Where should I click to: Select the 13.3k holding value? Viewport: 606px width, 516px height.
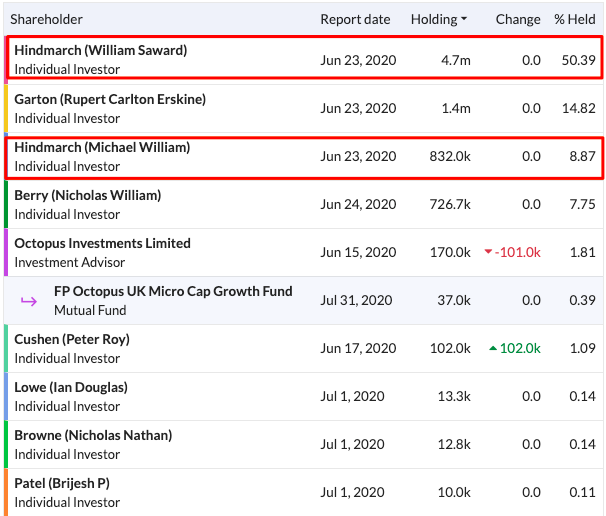pos(454,396)
